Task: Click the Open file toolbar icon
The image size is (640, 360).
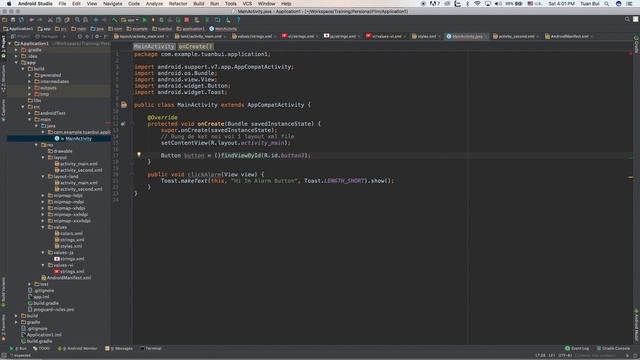Action: [x=4, y=20]
